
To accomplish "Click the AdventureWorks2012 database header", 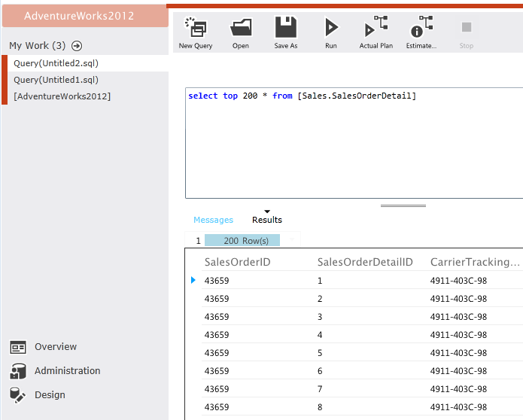I will point(85,16).
